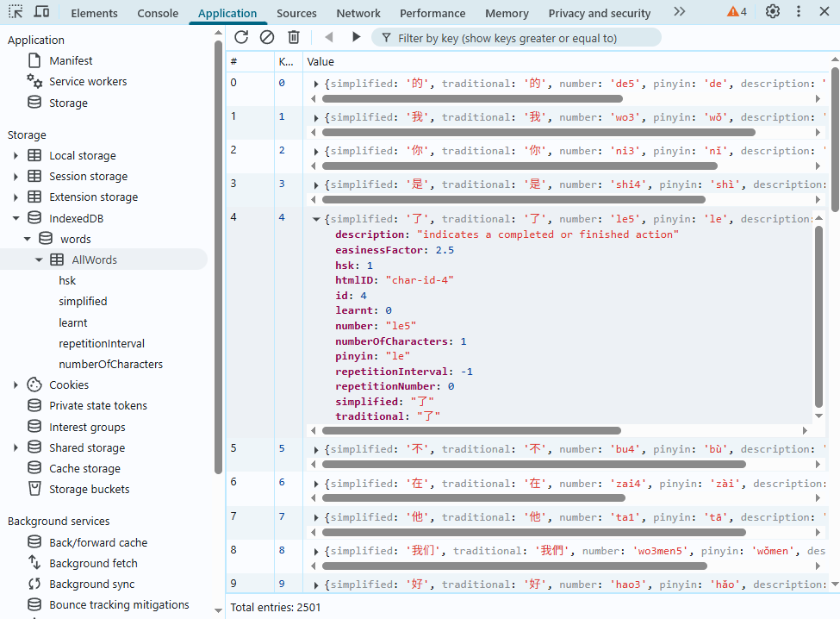Image resolution: width=840 pixels, height=619 pixels.
Task: Show more tabs chevron
Action: [x=680, y=12]
